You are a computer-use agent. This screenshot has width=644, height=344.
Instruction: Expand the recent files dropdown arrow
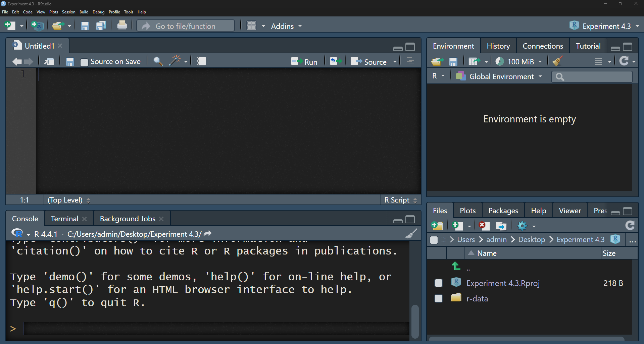point(69,26)
